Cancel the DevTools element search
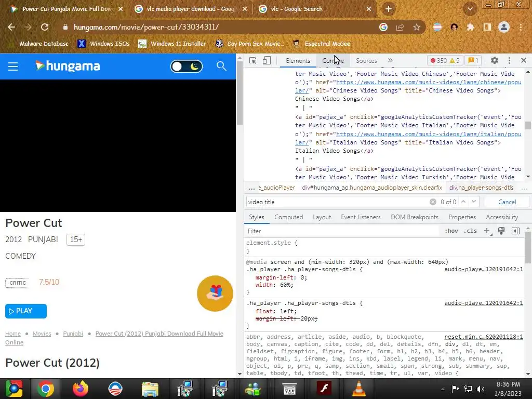The image size is (532, 399). tap(507, 202)
